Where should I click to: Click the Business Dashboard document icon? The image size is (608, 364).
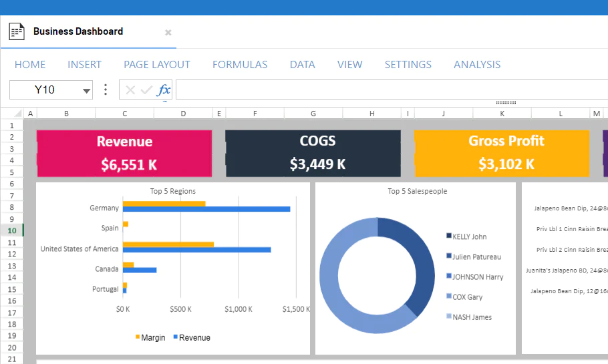(17, 31)
